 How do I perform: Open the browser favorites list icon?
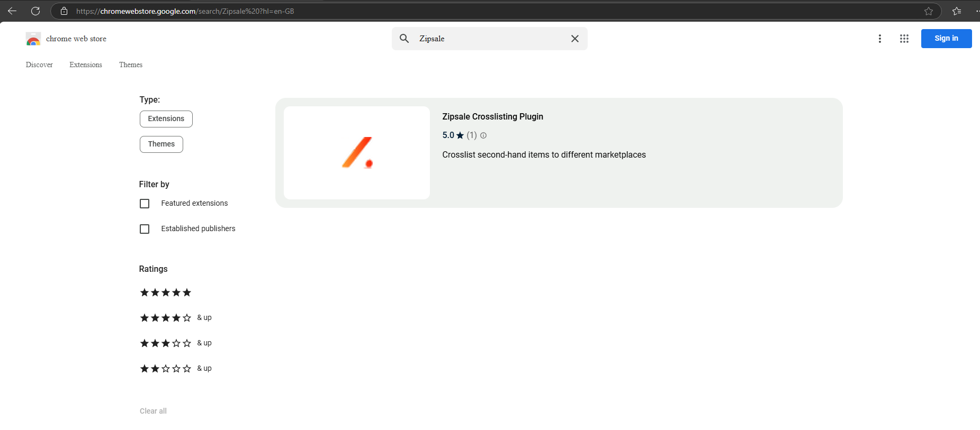(957, 11)
